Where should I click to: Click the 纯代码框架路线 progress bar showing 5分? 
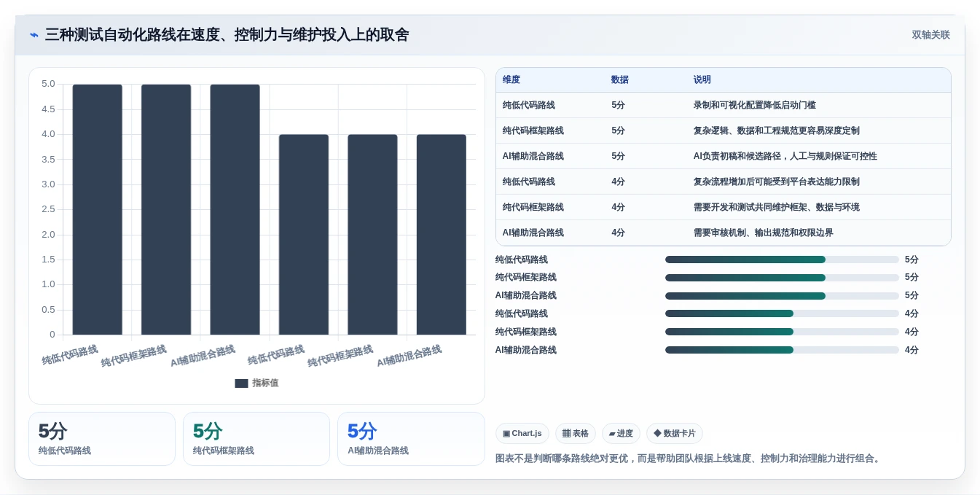(782, 278)
